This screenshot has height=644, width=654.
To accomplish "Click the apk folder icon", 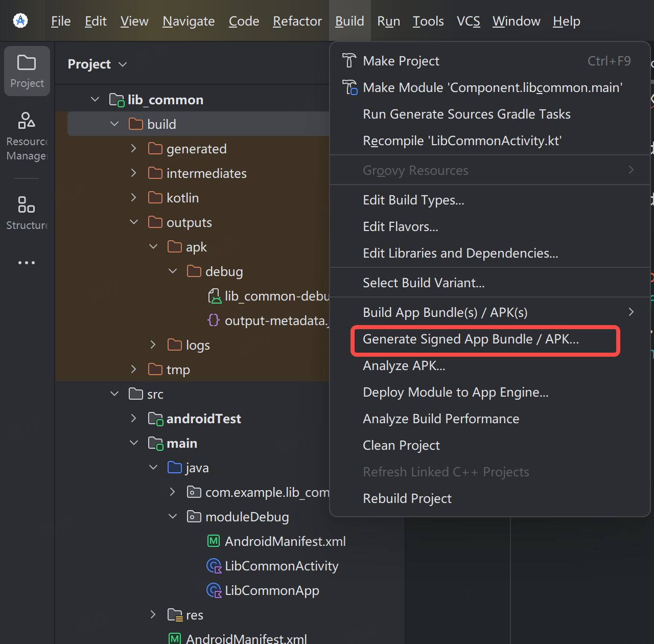I will (x=175, y=247).
